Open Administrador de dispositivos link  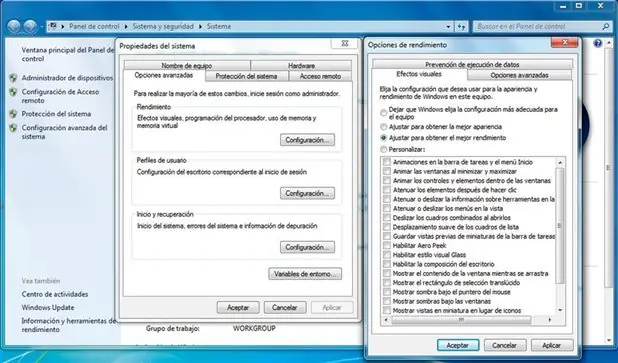67,78
